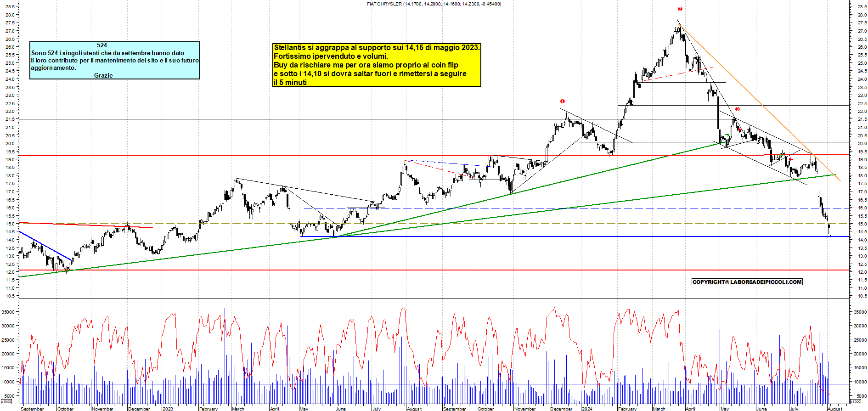Image resolution: width=868 pixels, height=411 pixels.
Task: Click the August 2024 label at axis end
Action: [835, 409]
